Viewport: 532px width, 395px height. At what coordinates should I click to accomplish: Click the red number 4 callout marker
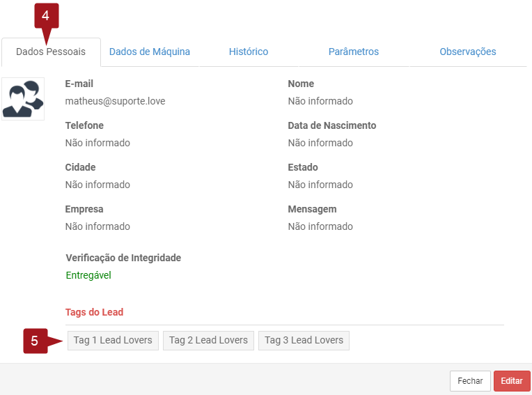click(46, 16)
